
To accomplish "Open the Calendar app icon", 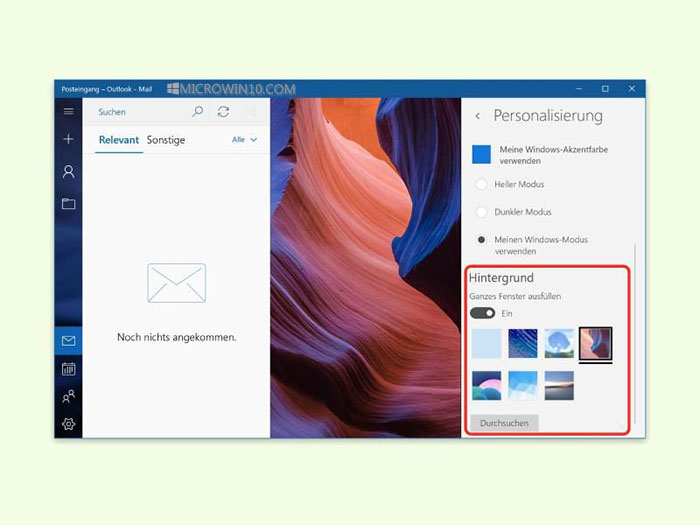I will coord(68,369).
